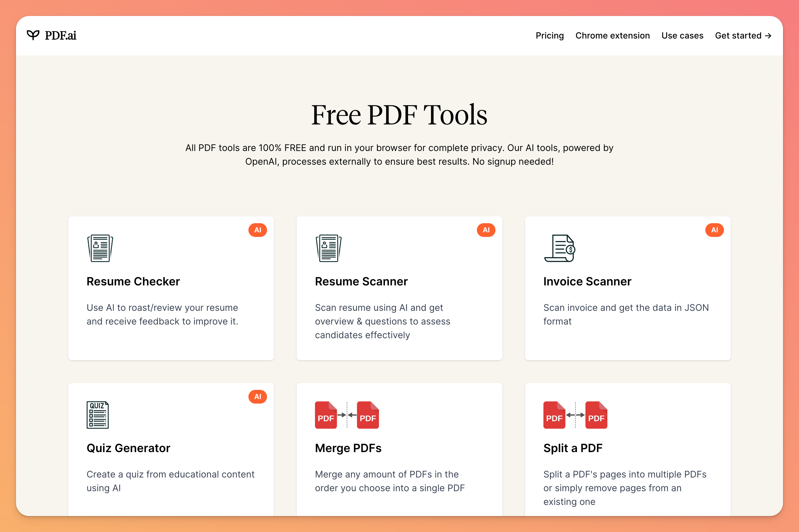Click the 'Free PDF Tools' heading
The image size is (799, 532).
[399, 115]
